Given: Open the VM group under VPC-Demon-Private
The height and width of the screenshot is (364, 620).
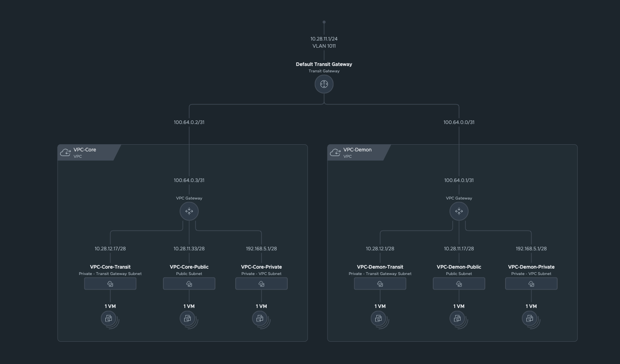Looking at the screenshot, I should [x=530, y=319].
